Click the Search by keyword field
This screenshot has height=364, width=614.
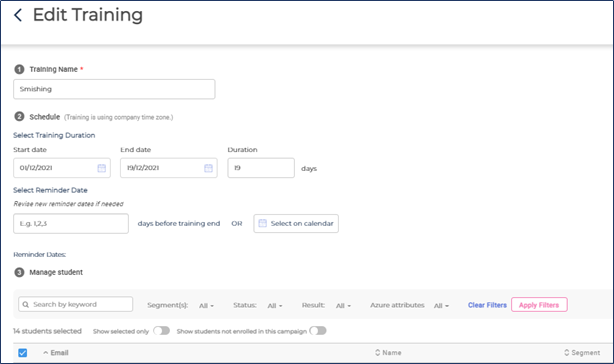[76, 304]
